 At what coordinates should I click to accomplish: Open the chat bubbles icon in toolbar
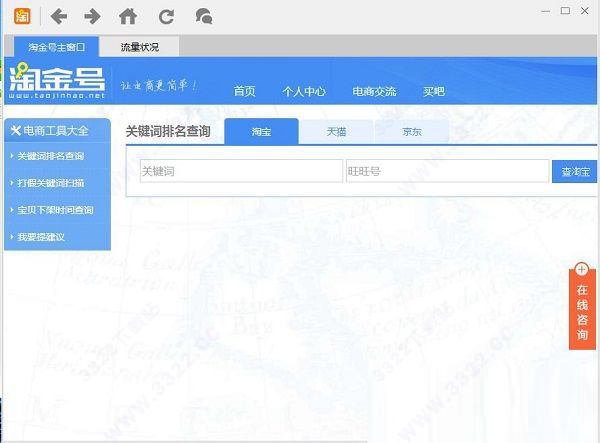click(204, 16)
